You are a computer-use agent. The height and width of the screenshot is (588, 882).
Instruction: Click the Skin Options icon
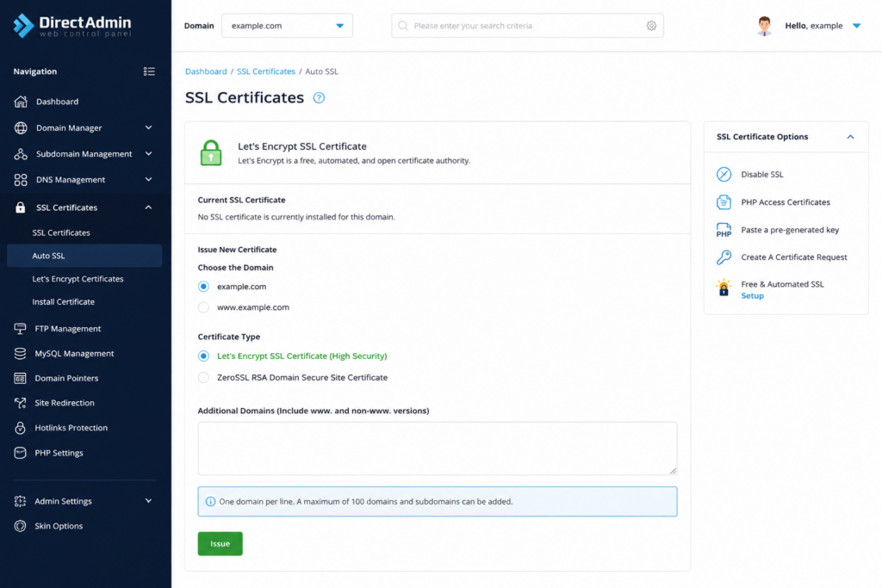(x=21, y=526)
